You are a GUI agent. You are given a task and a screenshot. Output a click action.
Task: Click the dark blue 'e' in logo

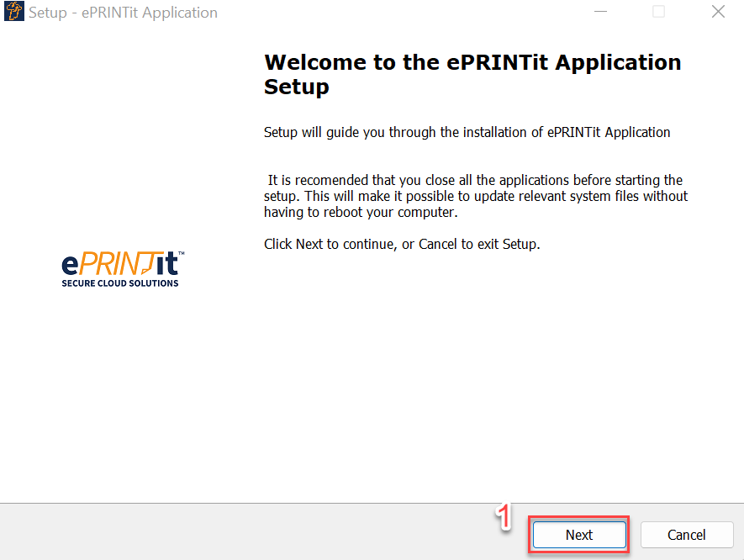(x=71, y=266)
